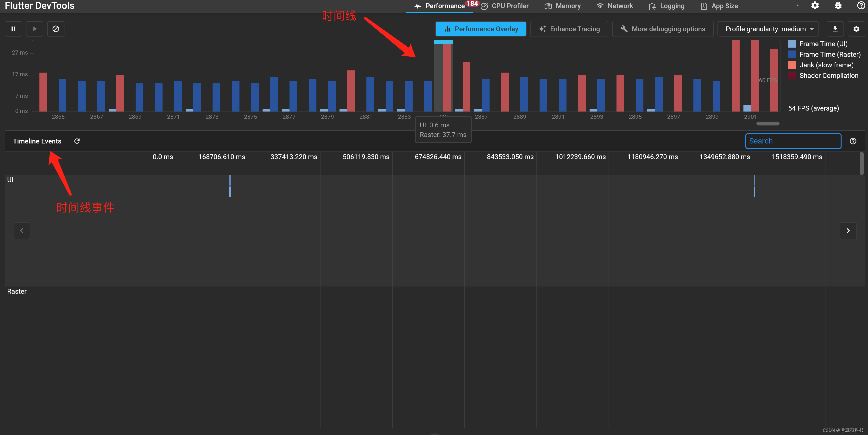Image resolution: width=868 pixels, height=435 pixels.
Task: Open the Logging tab
Action: 667,6
